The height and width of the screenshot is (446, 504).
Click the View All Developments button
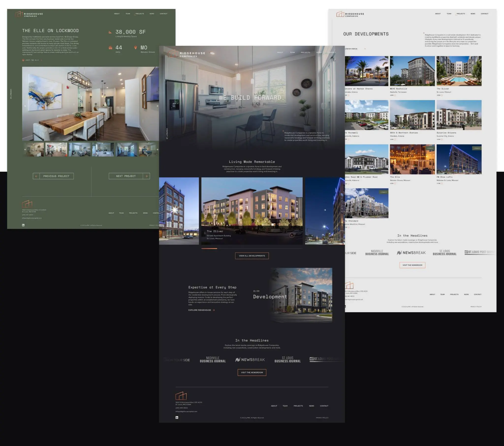tap(252, 256)
